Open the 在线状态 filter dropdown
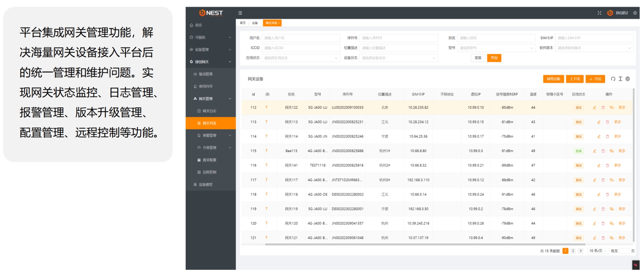The image size is (644, 276). [x=300, y=58]
